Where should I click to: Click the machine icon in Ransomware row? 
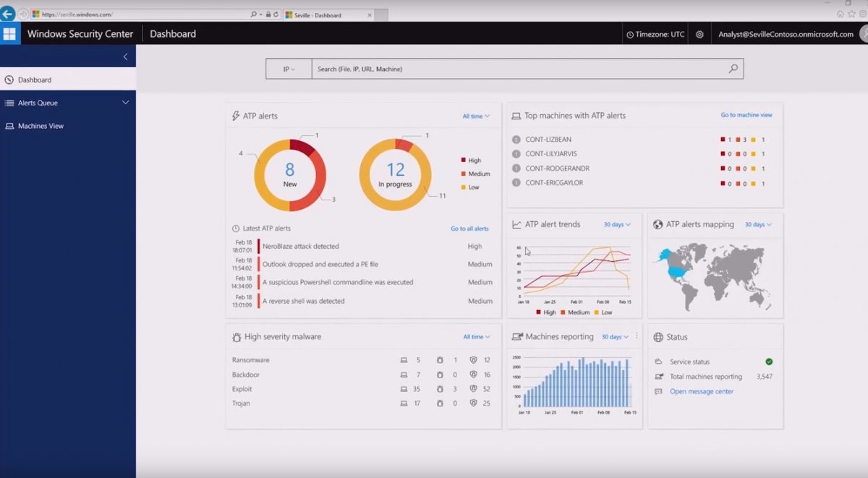[404, 360]
